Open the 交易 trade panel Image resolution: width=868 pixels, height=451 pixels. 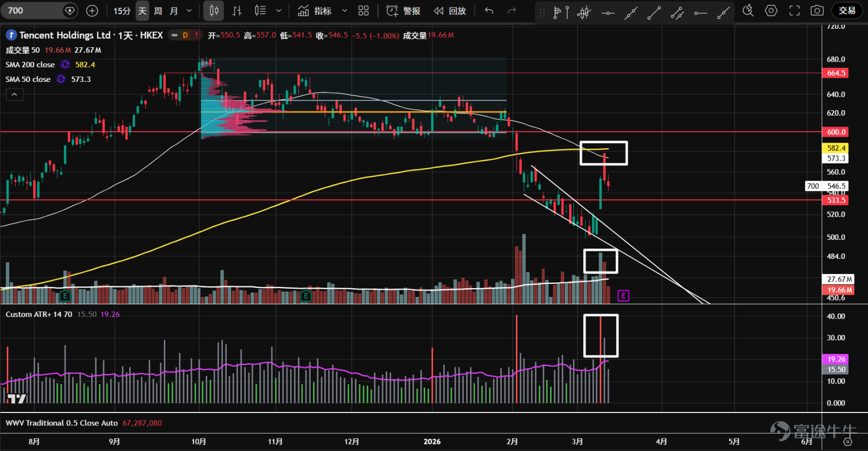click(x=847, y=11)
